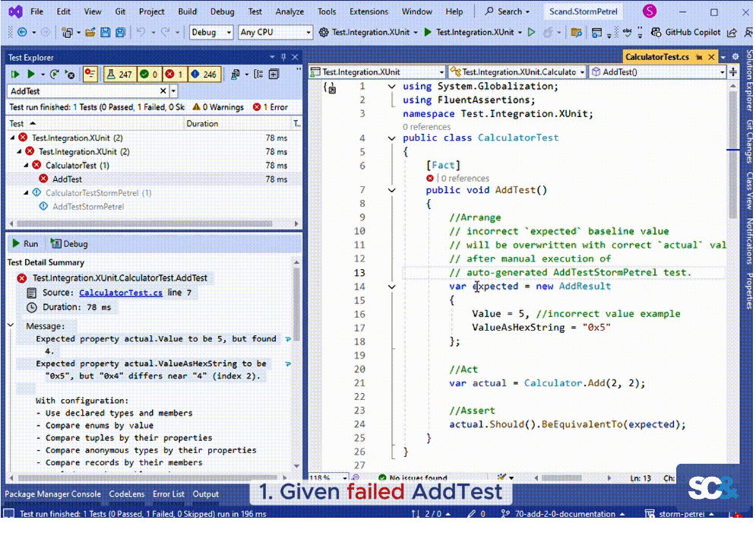Click the test playlist icon
The height and width of the screenshot is (536, 756).
236,75
